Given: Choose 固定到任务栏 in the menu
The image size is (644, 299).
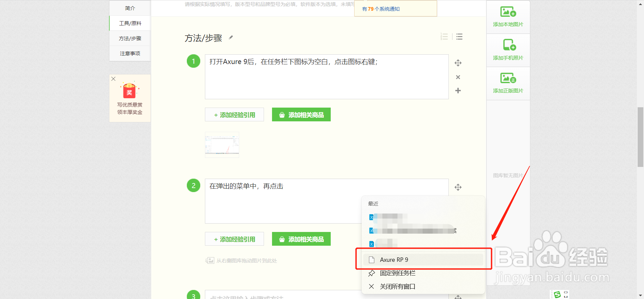Looking at the screenshot, I should [423, 273].
